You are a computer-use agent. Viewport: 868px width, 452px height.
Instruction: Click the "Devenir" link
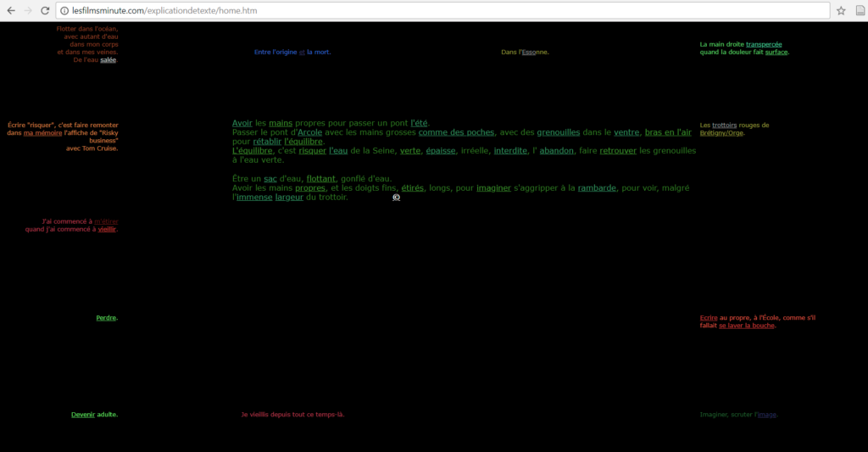point(83,415)
